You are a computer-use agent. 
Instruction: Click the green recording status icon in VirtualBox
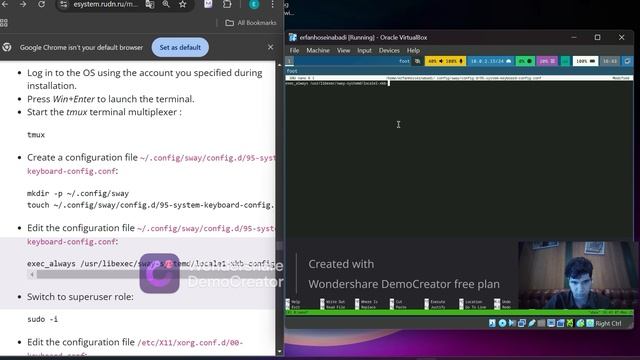click(x=571, y=323)
